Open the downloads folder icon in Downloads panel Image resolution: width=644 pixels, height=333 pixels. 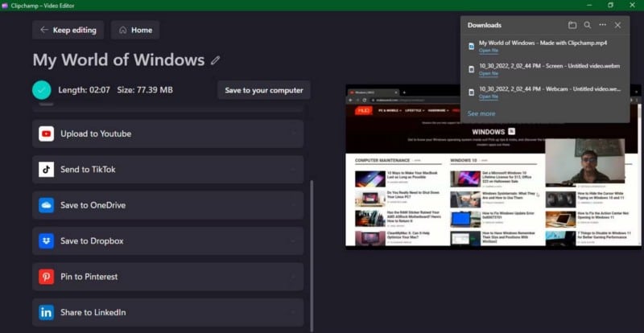[x=572, y=25]
